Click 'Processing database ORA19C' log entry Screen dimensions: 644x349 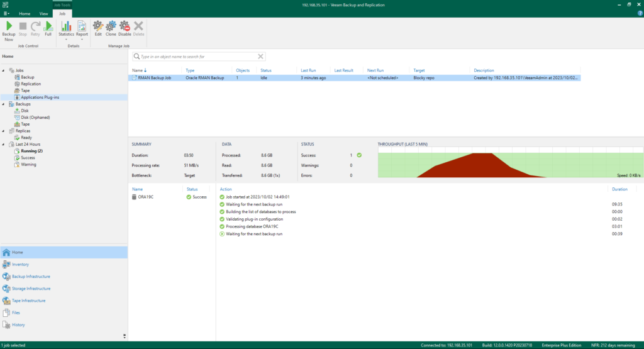pyautogui.click(x=252, y=226)
